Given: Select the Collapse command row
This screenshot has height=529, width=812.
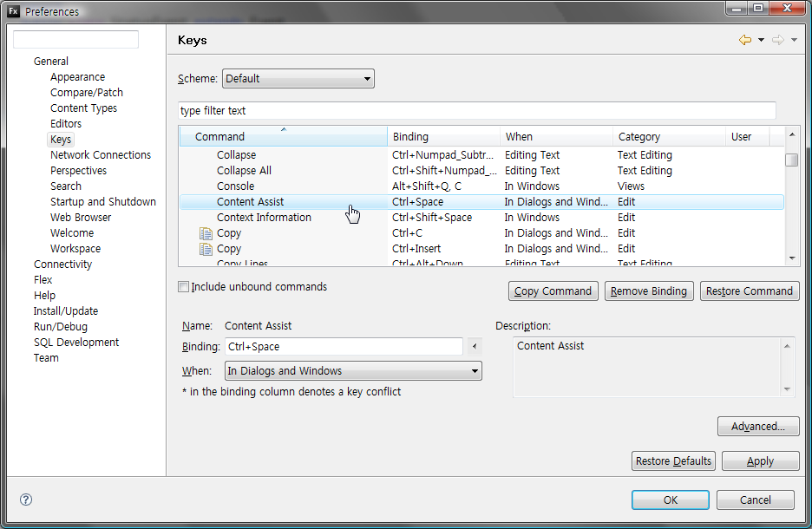Looking at the screenshot, I should [x=481, y=154].
